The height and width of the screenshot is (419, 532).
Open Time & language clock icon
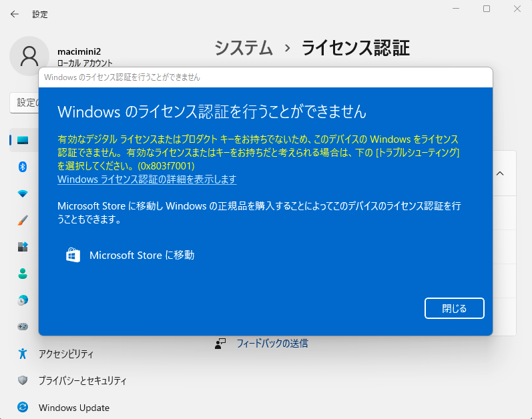23,300
